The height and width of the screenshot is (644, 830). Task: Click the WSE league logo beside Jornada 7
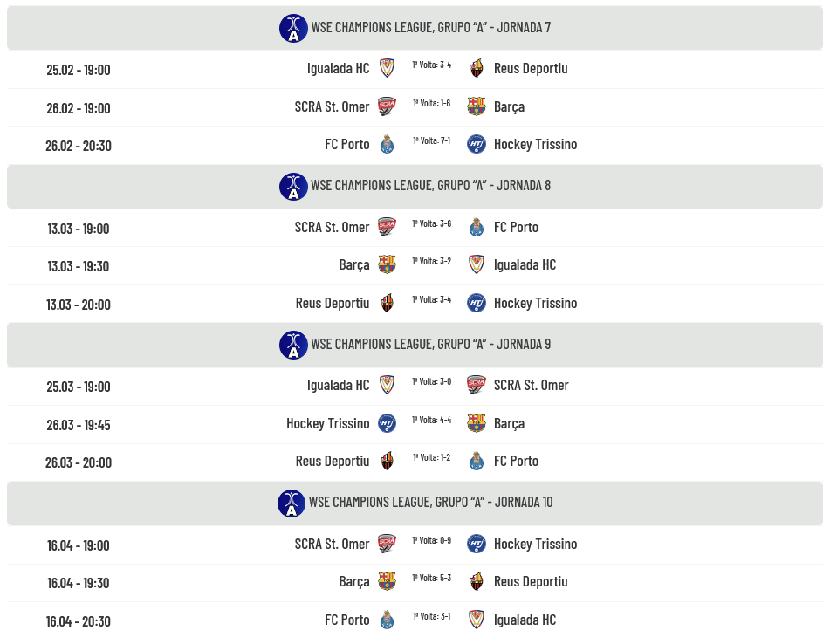point(293,28)
